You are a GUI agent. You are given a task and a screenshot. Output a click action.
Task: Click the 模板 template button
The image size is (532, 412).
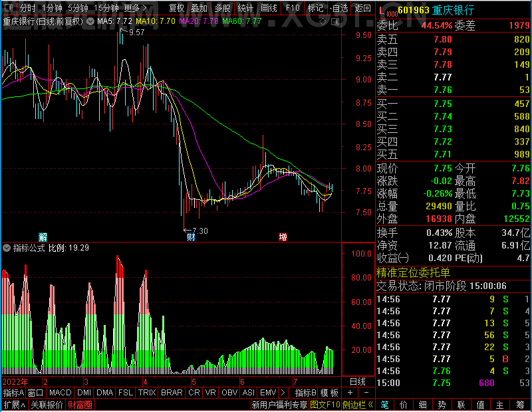point(329,393)
